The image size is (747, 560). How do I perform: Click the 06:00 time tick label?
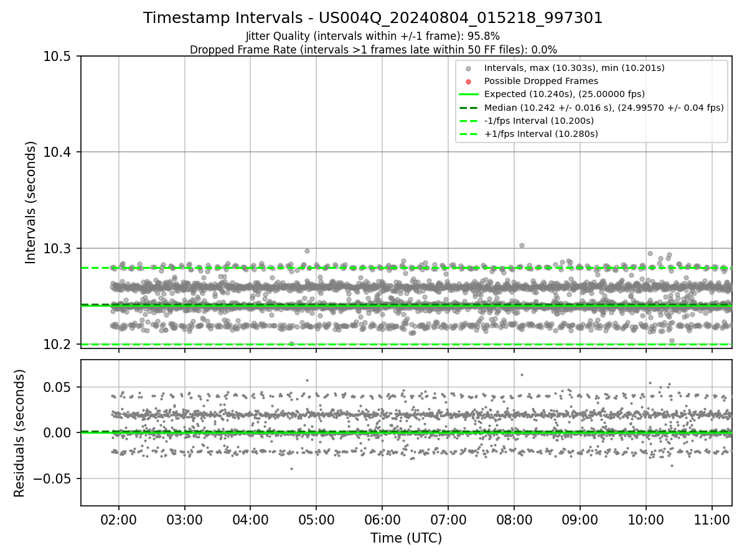point(382,520)
